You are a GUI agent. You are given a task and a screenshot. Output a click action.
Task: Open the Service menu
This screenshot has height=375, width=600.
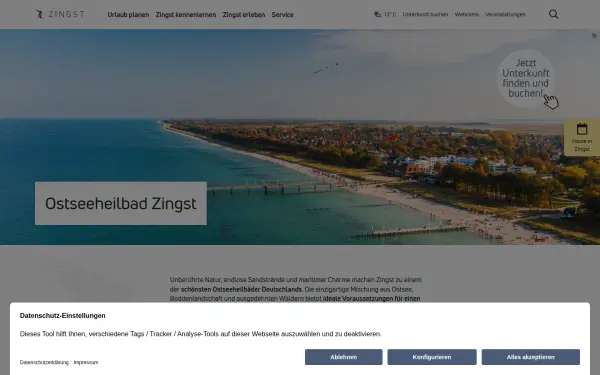[282, 15]
